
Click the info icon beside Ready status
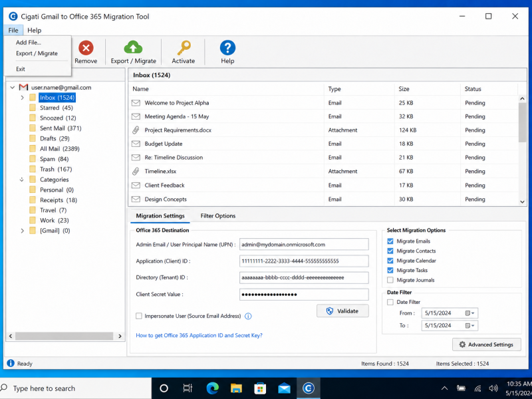11,363
